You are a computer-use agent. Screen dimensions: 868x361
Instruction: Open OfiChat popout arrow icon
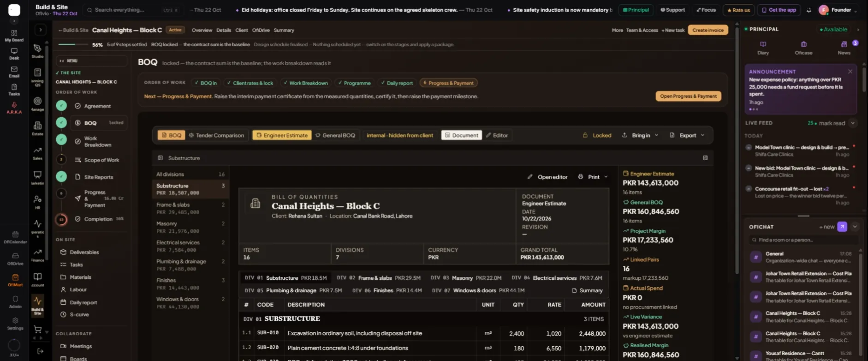pyautogui.click(x=842, y=227)
